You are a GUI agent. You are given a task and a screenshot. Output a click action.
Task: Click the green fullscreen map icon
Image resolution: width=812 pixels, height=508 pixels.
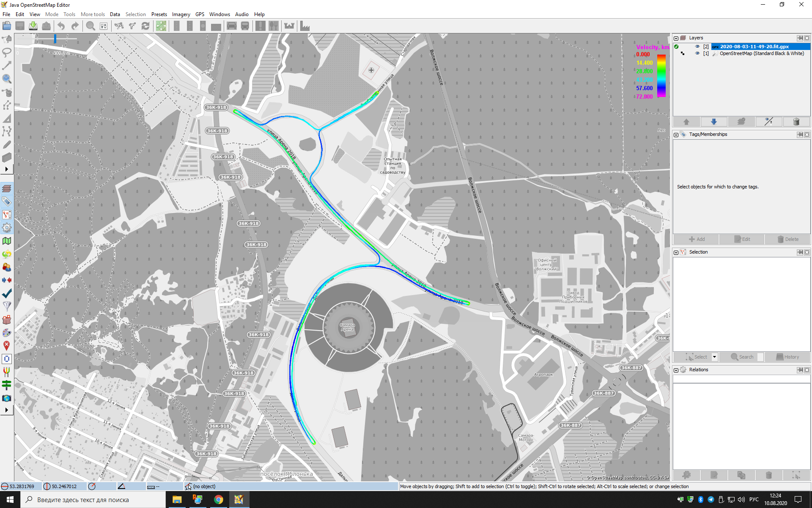coord(161,26)
